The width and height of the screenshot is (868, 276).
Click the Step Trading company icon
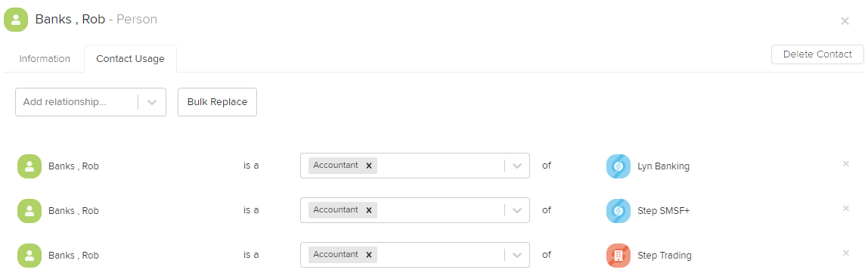pos(618,255)
